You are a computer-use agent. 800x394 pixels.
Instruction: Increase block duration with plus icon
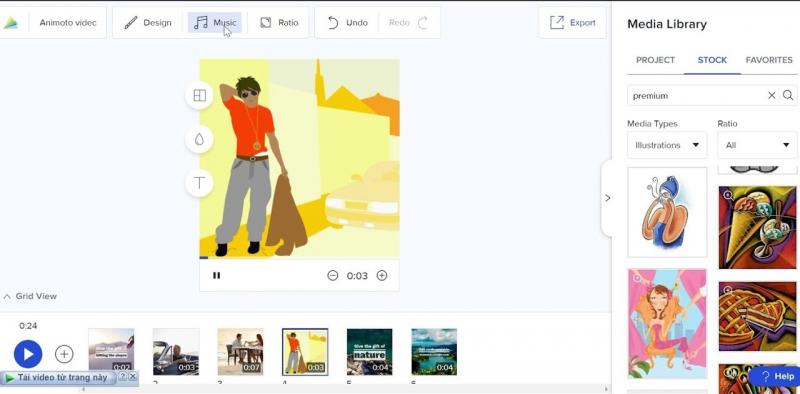click(x=382, y=276)
